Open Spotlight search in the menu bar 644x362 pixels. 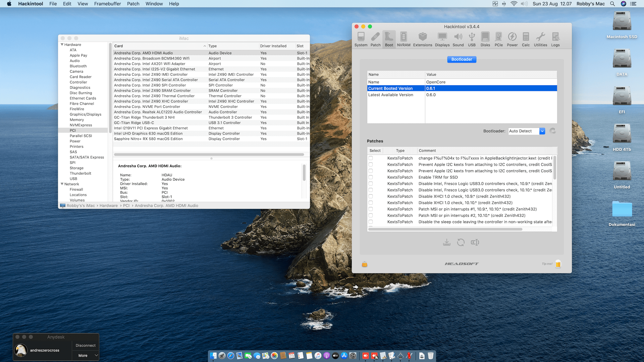point(612,4)
